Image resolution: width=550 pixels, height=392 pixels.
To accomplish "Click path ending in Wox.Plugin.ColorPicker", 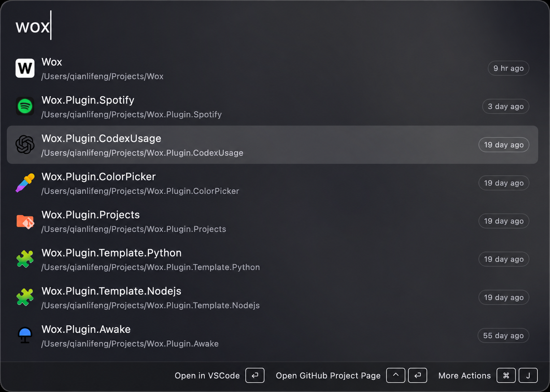I will (140, 191).
